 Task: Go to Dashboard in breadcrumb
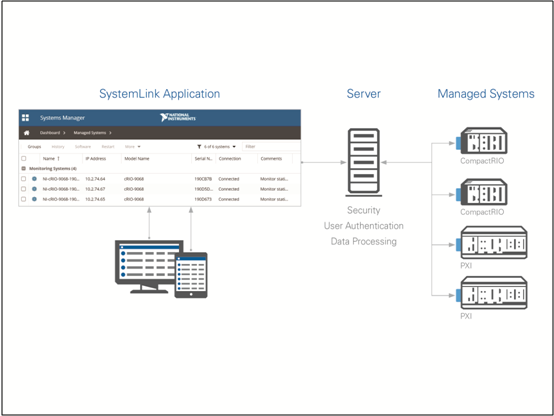(50, 133)
